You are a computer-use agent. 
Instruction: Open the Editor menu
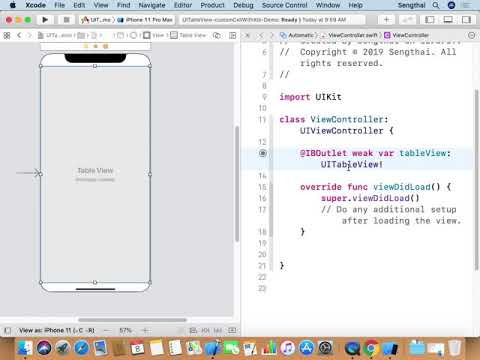(183, 5)
